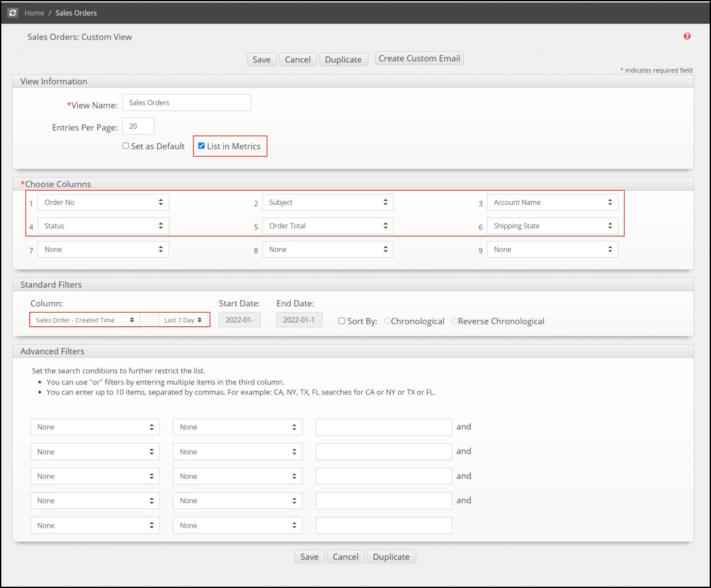
Task: Select Reverse Chronological radio option
Action: pyautogui.click(x=454, y=321)
